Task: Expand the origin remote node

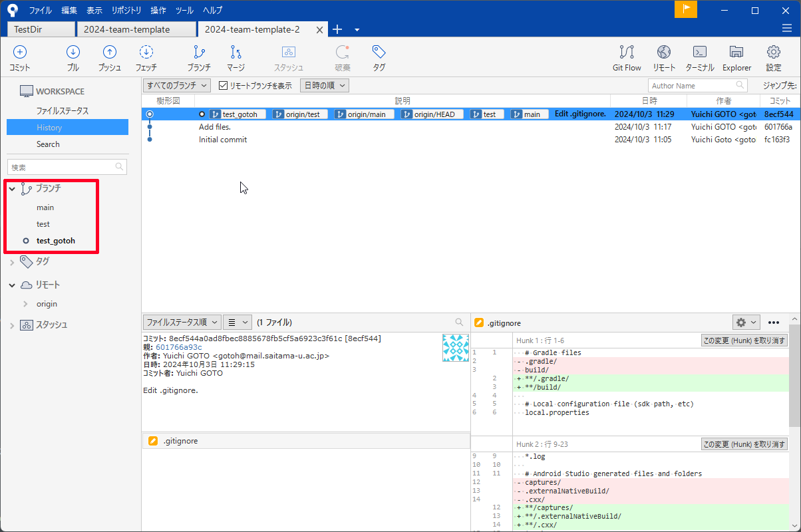Action: tap(26, 304)
